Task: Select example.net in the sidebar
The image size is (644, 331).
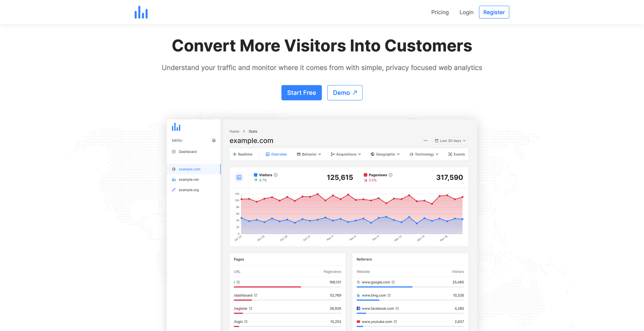Action: (x=189, y=180)
